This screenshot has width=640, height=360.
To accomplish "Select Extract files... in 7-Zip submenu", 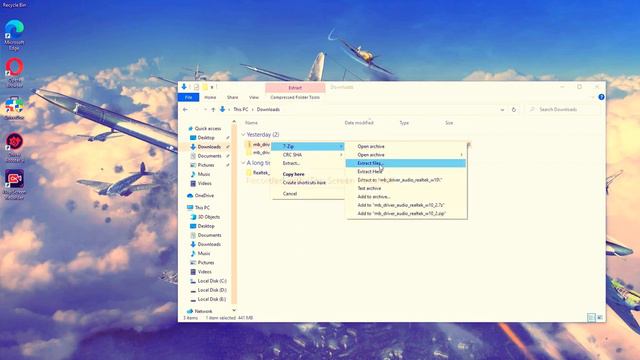I will pyautogui.click(x=406, y=163).
